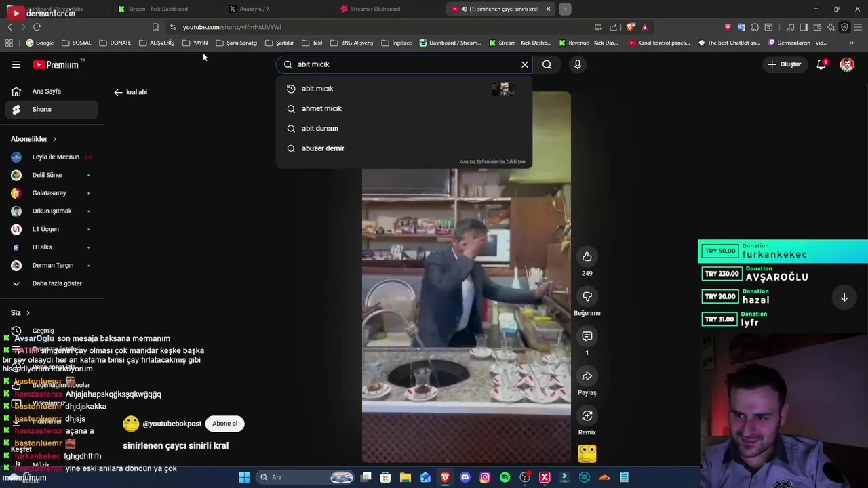Image resolution: width=868 pixels, height=488 pixels.
Task: Open Orkun Işıtmak channel
Action: 52,211
